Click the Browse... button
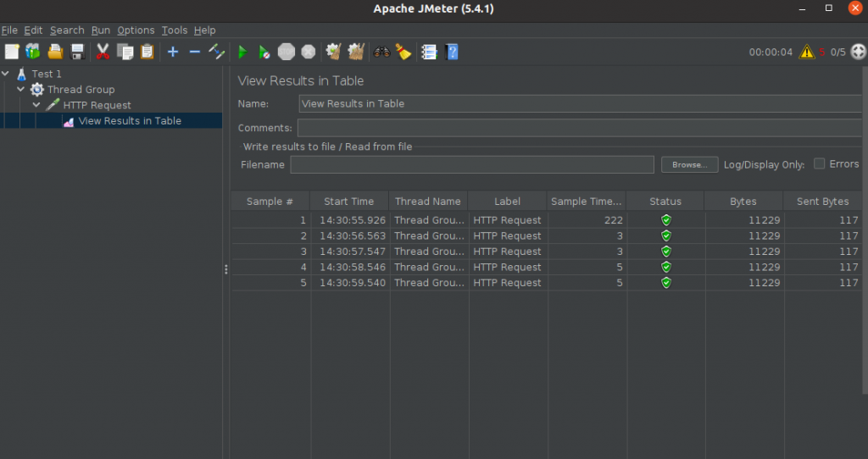The width and height of the screenshot is (868, 459). click(x=690, y=165)
